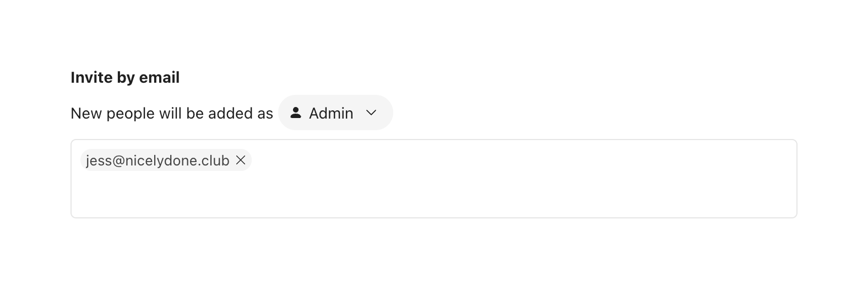Image resolution: width=868 pixels, height=289 pixels.
Task: Change the new member role from Admin
Action: pyautogui.click(x=335, y=113)
